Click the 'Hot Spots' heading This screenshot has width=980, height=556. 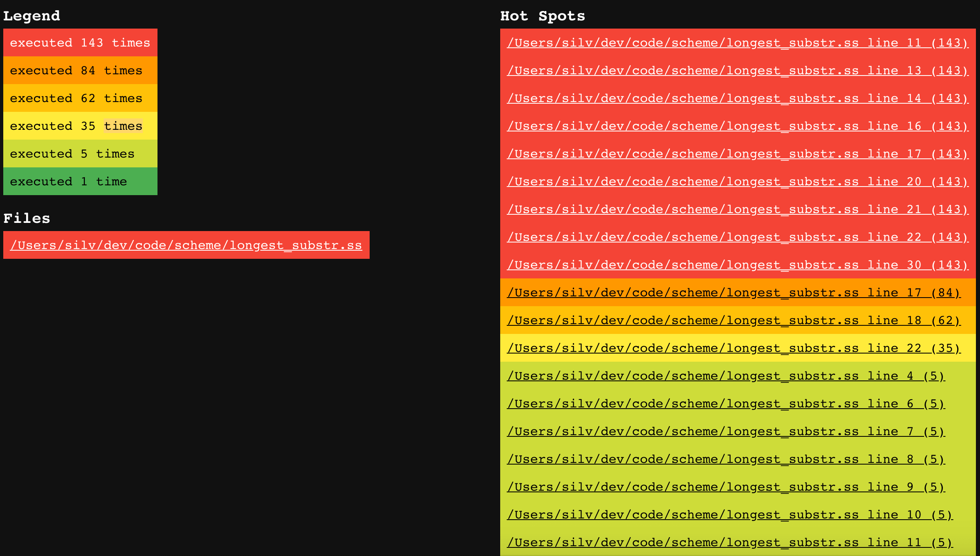tap(543, 16)
